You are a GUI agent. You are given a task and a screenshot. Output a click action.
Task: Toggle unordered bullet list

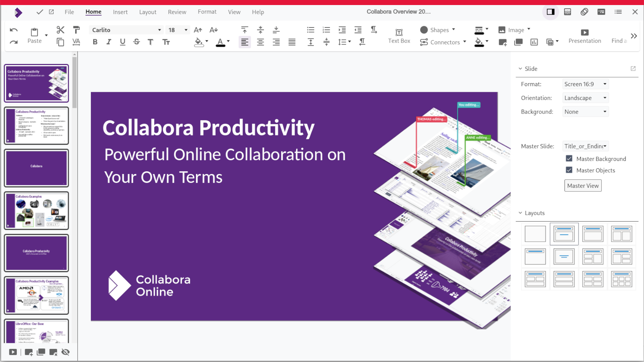tap(310, 30)
